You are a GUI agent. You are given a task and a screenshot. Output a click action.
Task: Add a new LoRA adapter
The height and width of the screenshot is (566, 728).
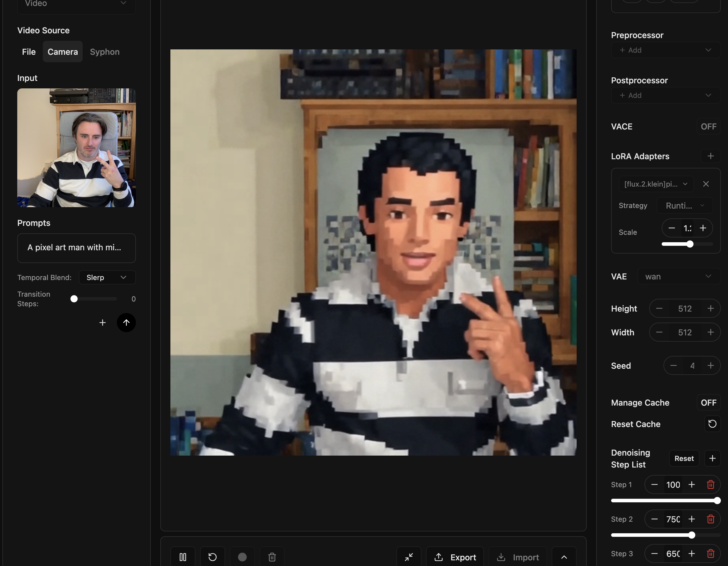710,156
